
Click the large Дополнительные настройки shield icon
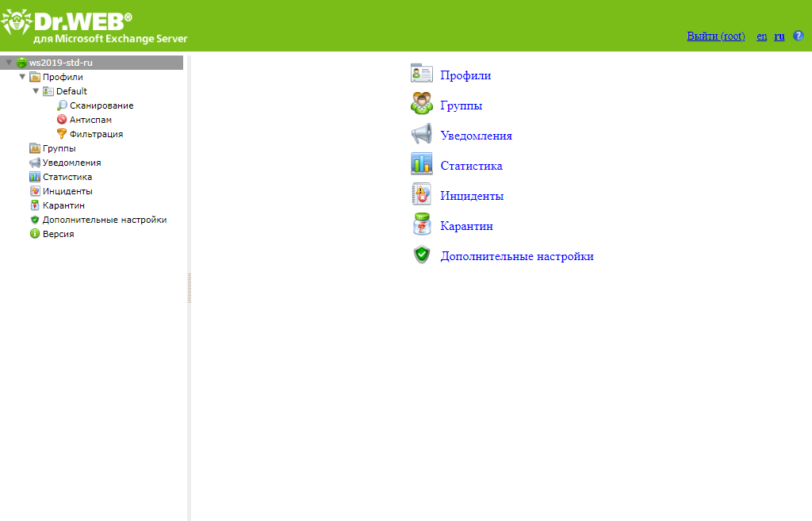[422, 255]
